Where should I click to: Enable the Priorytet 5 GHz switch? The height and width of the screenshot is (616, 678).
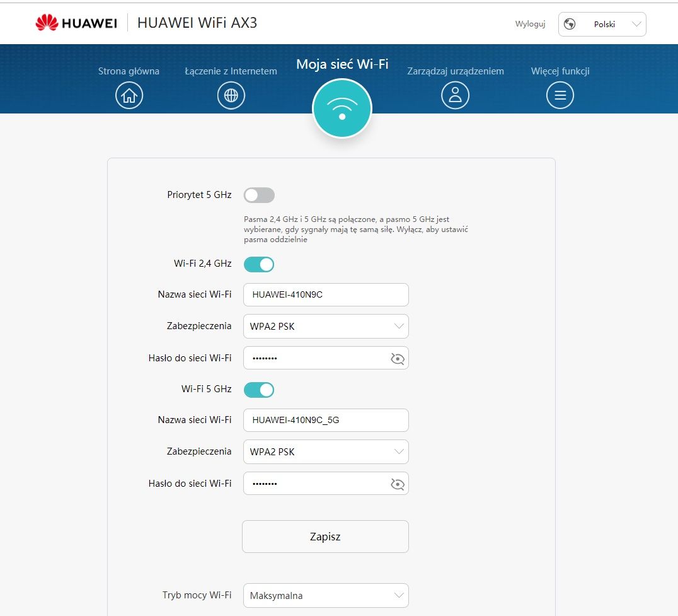pyautogui.click(x=259, y=195)
